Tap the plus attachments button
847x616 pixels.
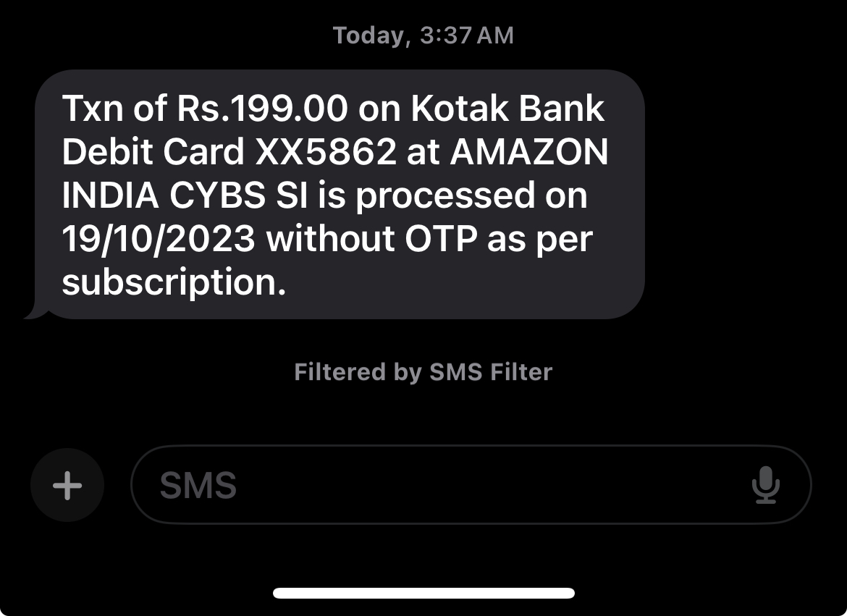pos(67,485)
